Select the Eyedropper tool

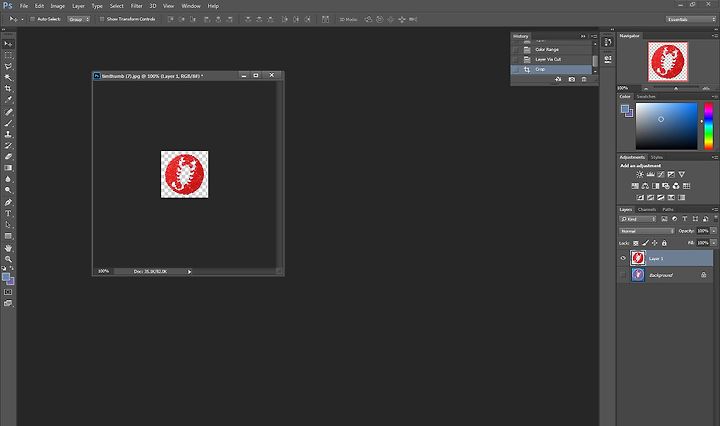click(8, 100)
